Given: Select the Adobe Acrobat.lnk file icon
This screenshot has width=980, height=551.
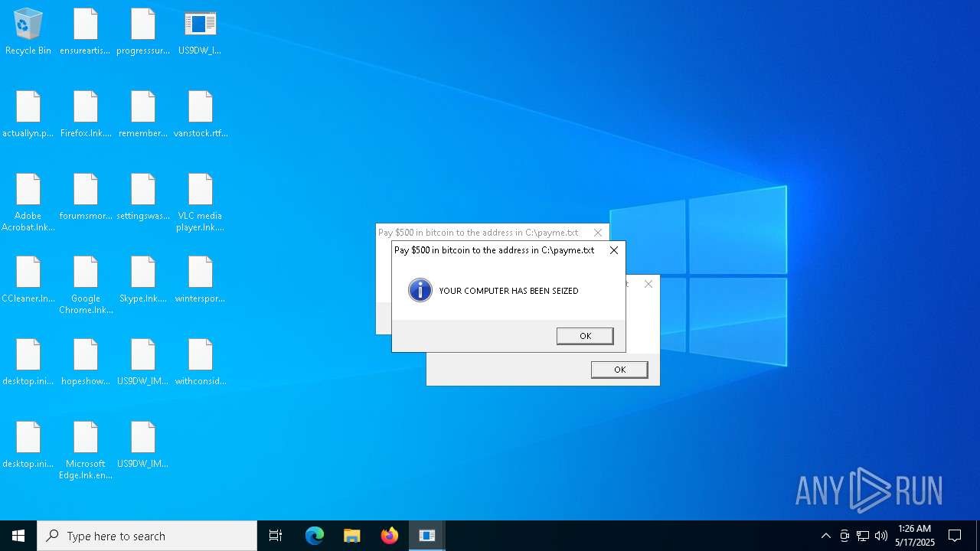Looking at the screenshot, I should point(28,202).
